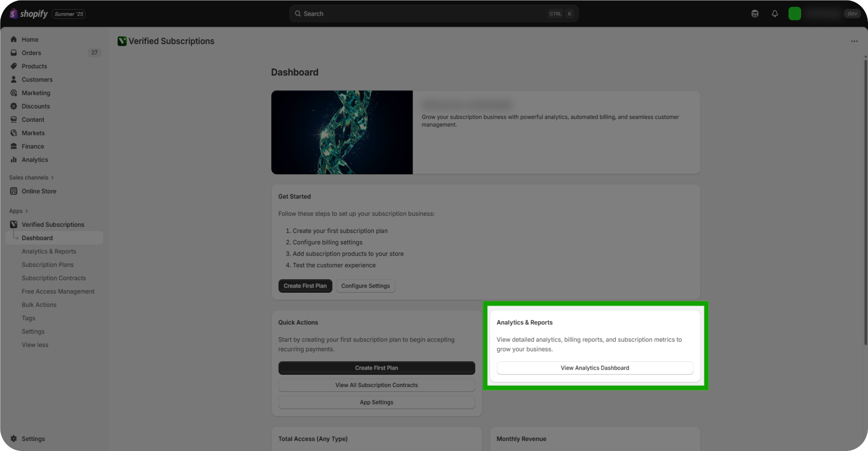Click the Finance label in sidebar
The height and width of the screenshot is (451, 868).
click(33, 146)
